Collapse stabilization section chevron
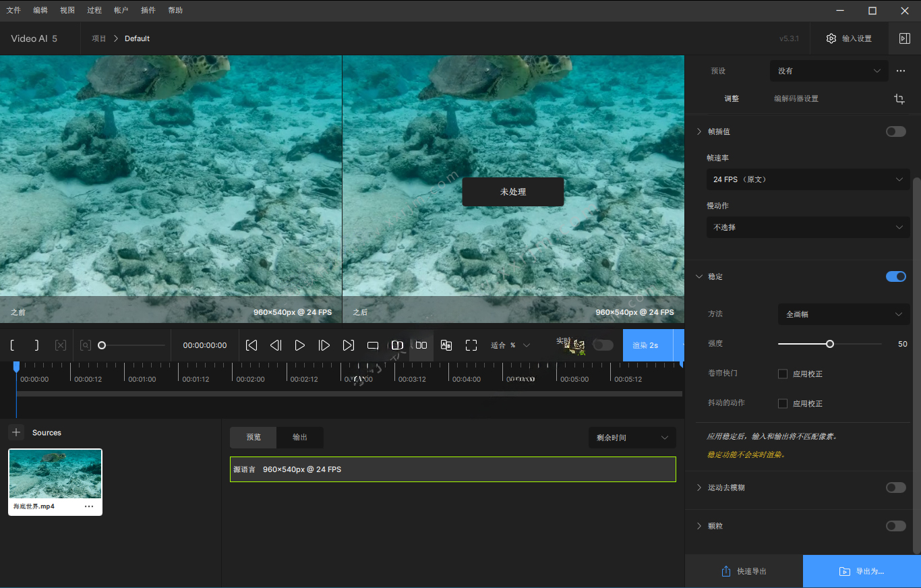 click(699, 276)
